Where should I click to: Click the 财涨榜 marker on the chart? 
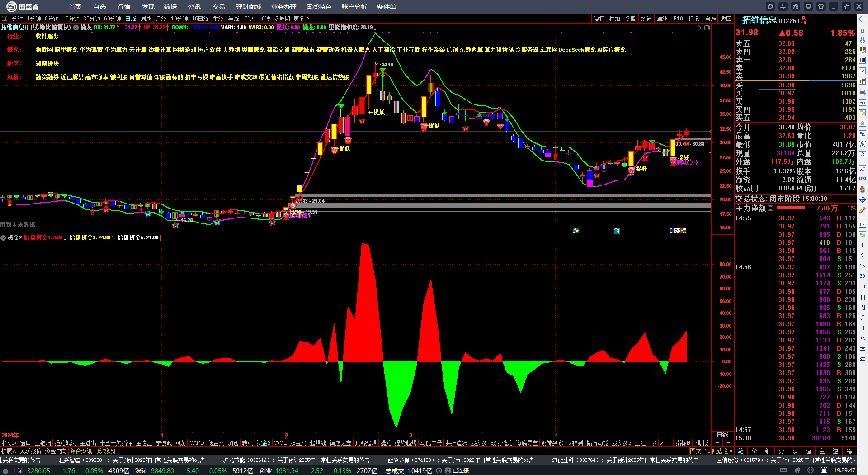678,231
